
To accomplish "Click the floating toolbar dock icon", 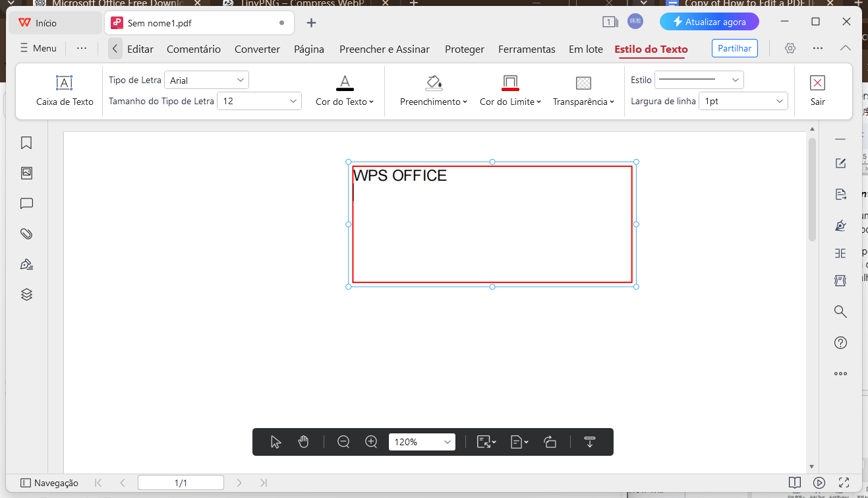I will (x=590, y=442).
